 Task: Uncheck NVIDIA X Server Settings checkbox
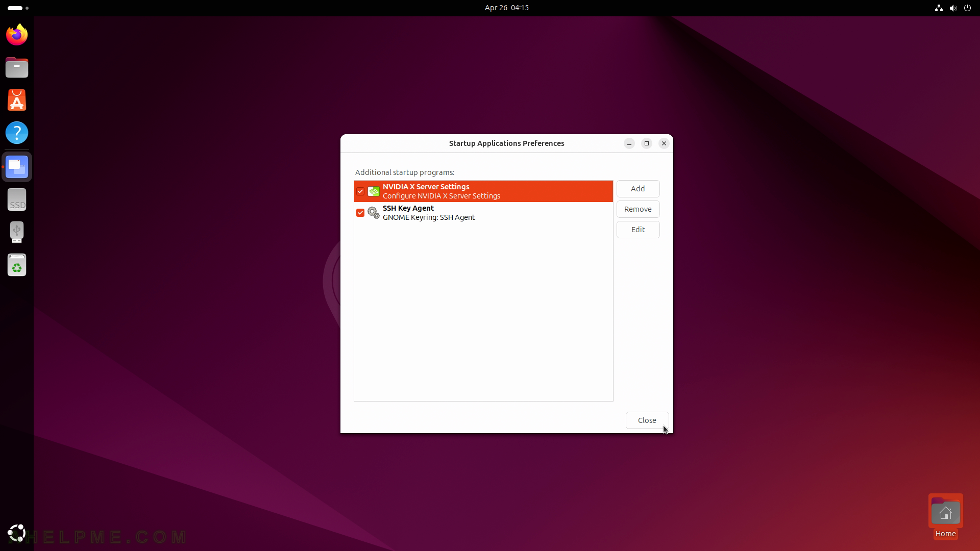coord(360,191)
